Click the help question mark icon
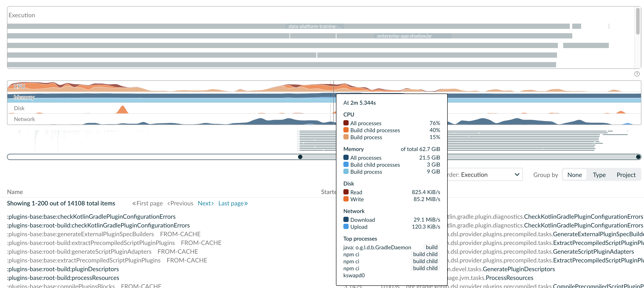Screen dimensions: 644x288 coord(637,74)
